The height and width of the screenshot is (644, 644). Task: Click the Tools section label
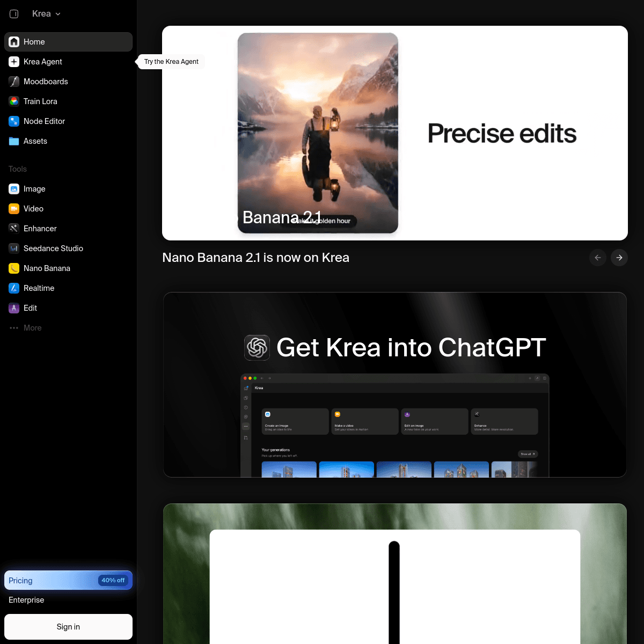point(18,169)
